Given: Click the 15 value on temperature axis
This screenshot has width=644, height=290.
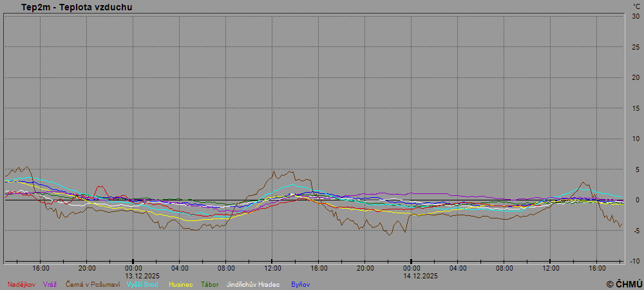Looking at the screenshot, I should 635,108.
